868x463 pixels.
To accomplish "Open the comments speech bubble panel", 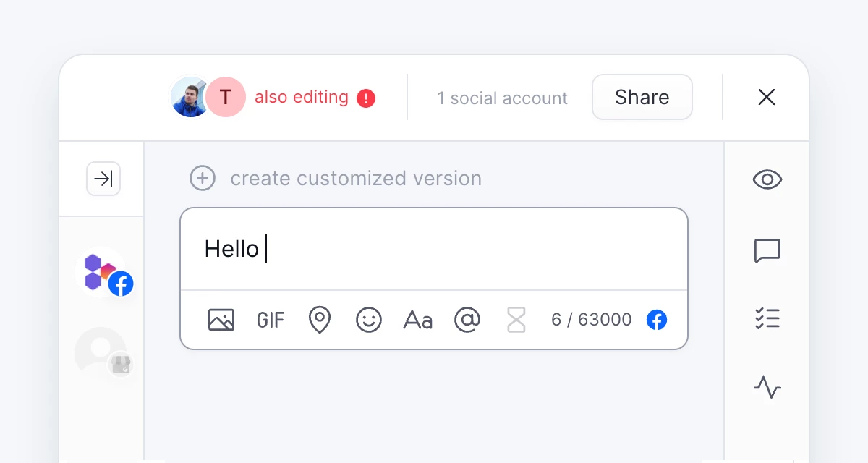I will [x=767, y=250].
